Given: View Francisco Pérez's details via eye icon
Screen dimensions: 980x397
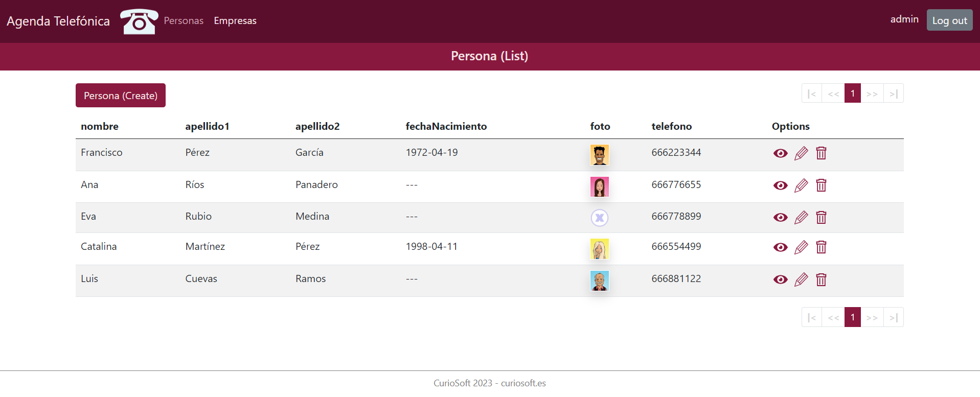Looking at the screenshot, I should [780, 153].
